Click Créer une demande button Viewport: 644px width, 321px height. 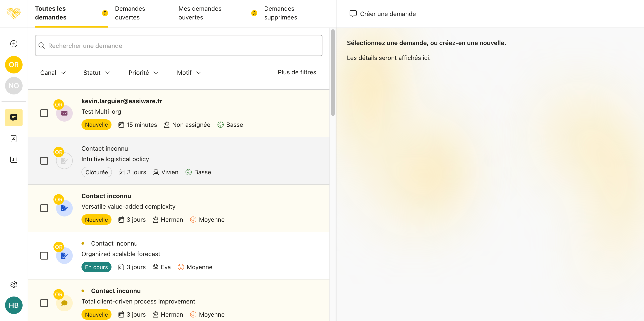pyautogui.click(x=382, y=14)
